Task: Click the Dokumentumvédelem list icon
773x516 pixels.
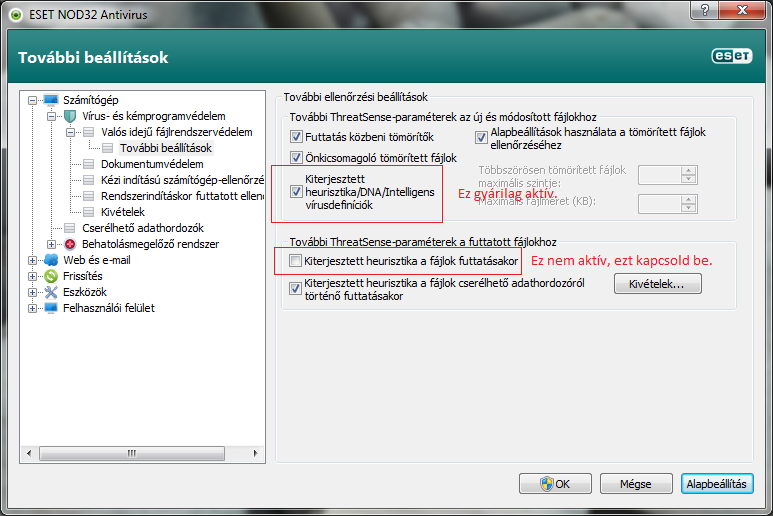Action: coord(89,164)
